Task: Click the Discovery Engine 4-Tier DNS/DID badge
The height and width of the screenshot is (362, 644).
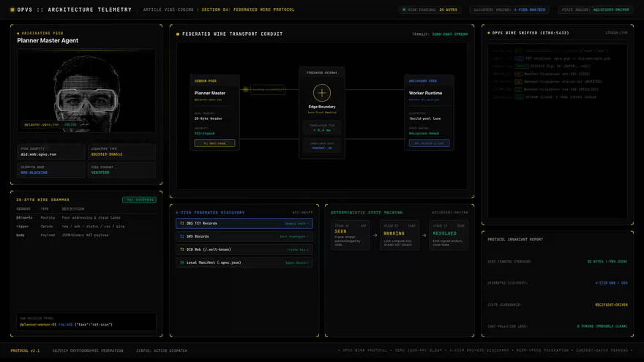Action: click(509, 10)
